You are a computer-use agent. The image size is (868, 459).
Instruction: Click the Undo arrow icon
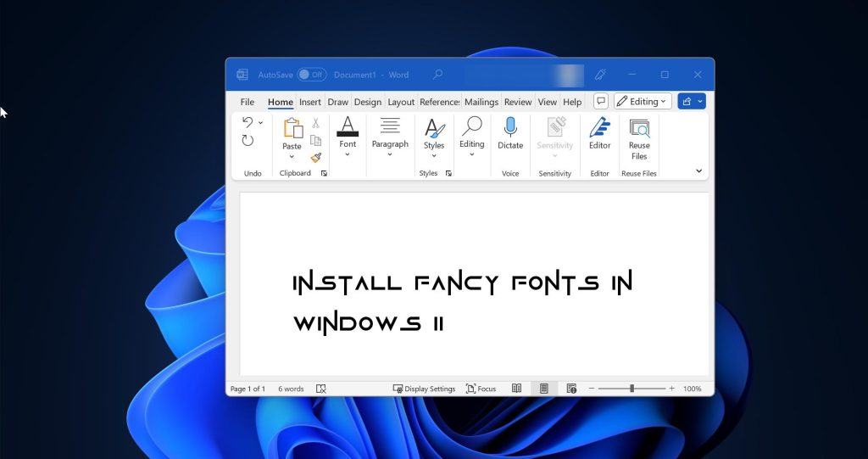point(248,122)
